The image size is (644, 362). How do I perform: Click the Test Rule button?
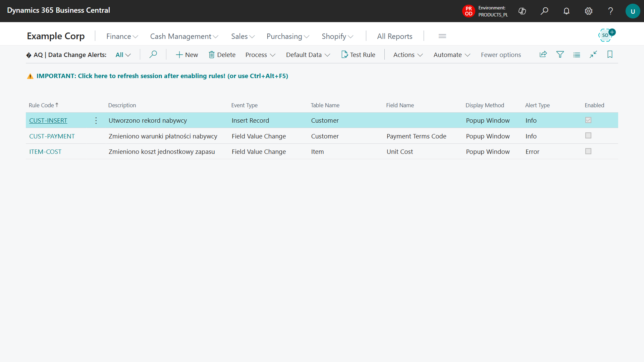[x=358, y=55]
